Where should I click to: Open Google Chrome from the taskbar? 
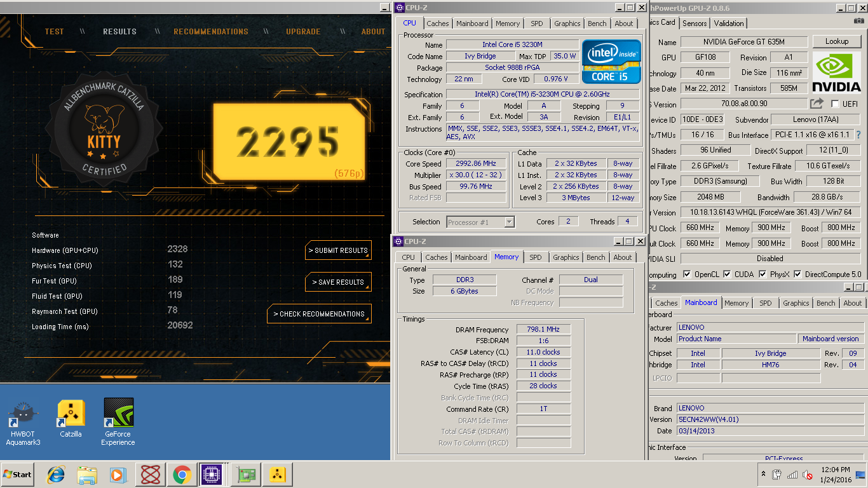pos(182,475)
